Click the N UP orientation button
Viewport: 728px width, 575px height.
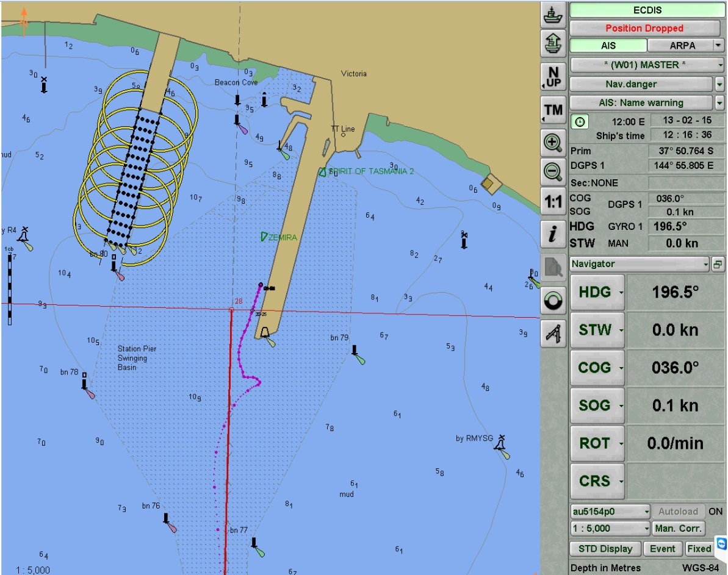coord(553,77)
